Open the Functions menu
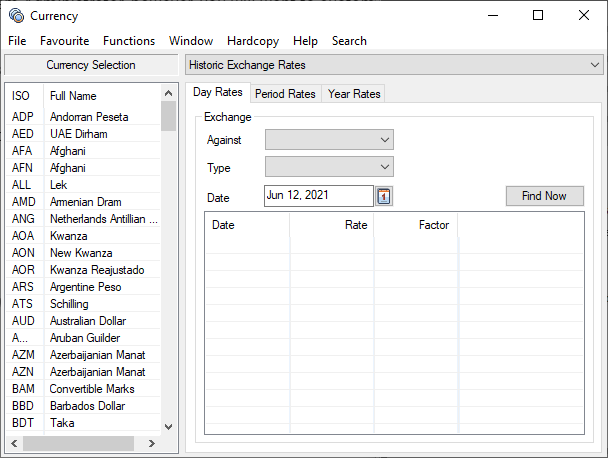 129,41
